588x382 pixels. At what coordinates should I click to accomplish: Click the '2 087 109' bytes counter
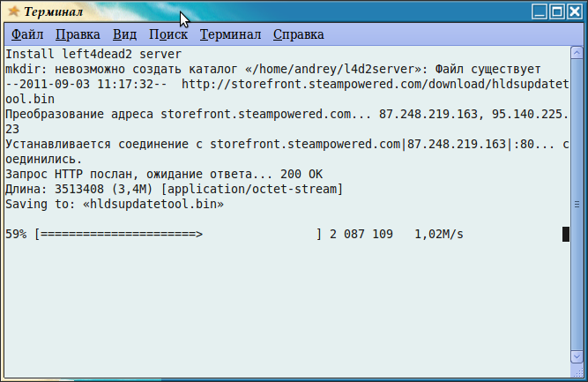[361, 234]
